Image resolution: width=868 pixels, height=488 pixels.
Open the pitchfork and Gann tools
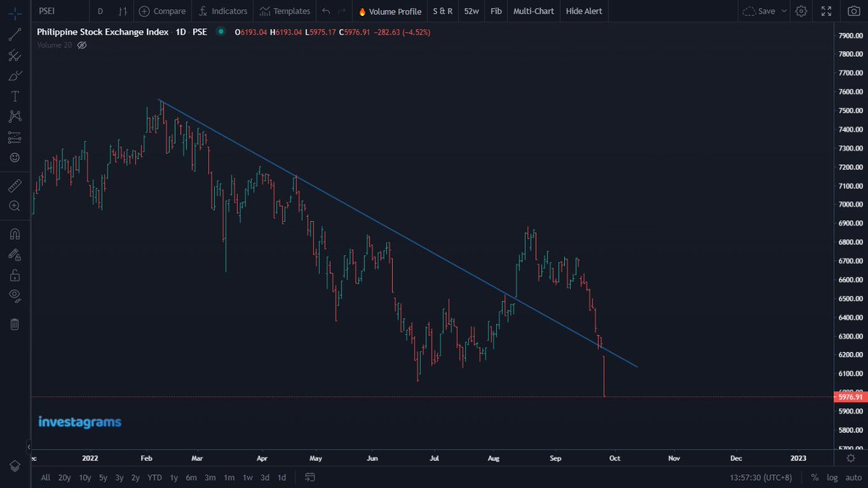coord(14,55)
